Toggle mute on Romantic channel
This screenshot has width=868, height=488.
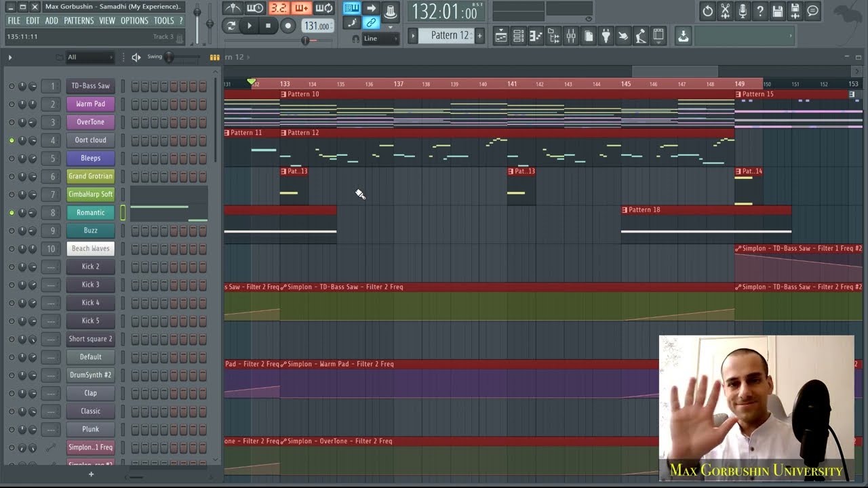click(12, 213)
